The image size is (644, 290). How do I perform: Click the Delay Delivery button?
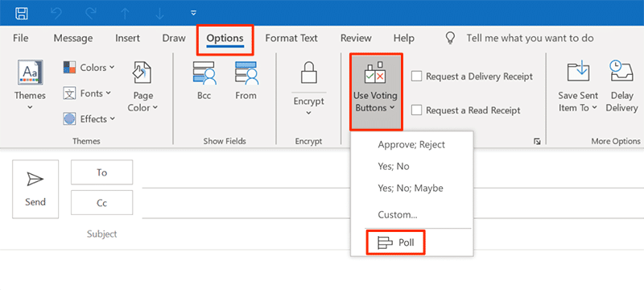pos(621,87)
